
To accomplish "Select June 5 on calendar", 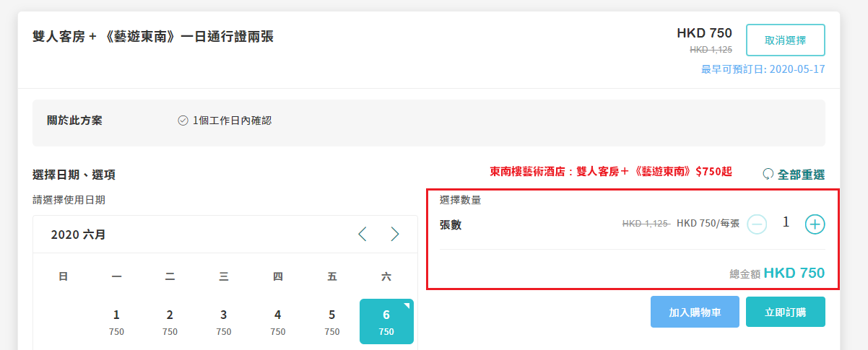I will [x=332, y=321].
